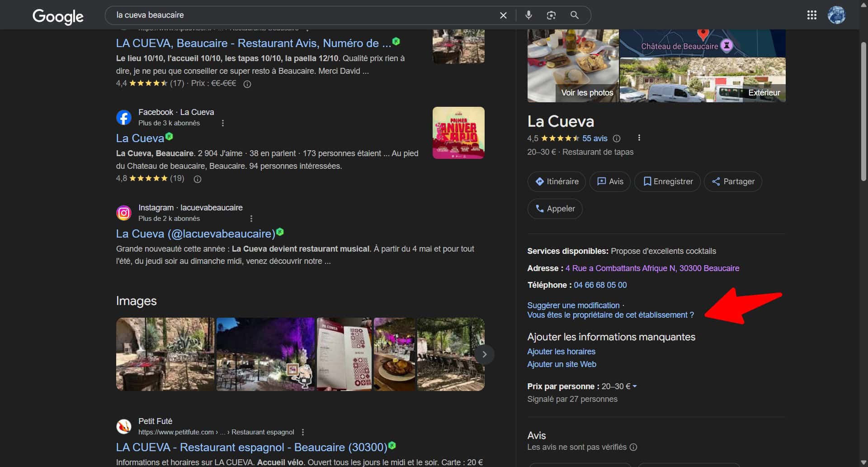Screen dimensions: 868x467
Task: Click the page vertical scrollbar
Action: 863,111
